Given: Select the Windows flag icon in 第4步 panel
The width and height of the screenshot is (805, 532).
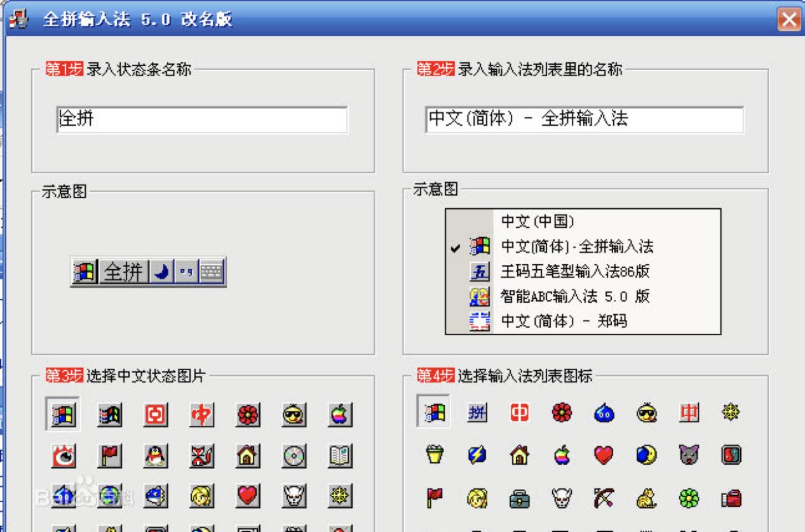Looking at the screenshot, I should point(433,412).
